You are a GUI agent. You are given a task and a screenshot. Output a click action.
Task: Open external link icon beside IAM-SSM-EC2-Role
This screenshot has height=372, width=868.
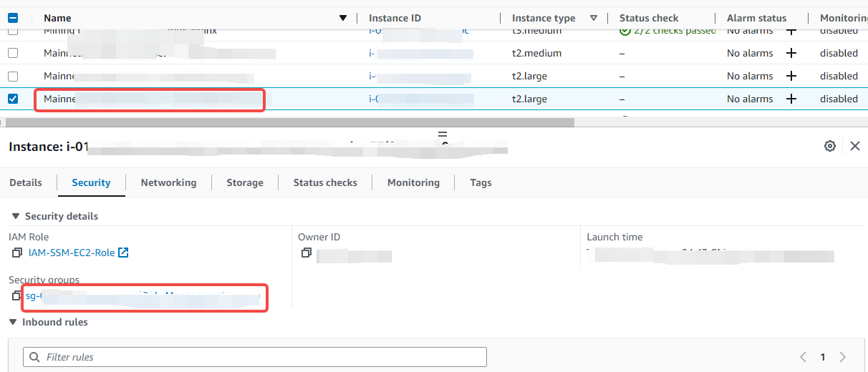point(123,253)
